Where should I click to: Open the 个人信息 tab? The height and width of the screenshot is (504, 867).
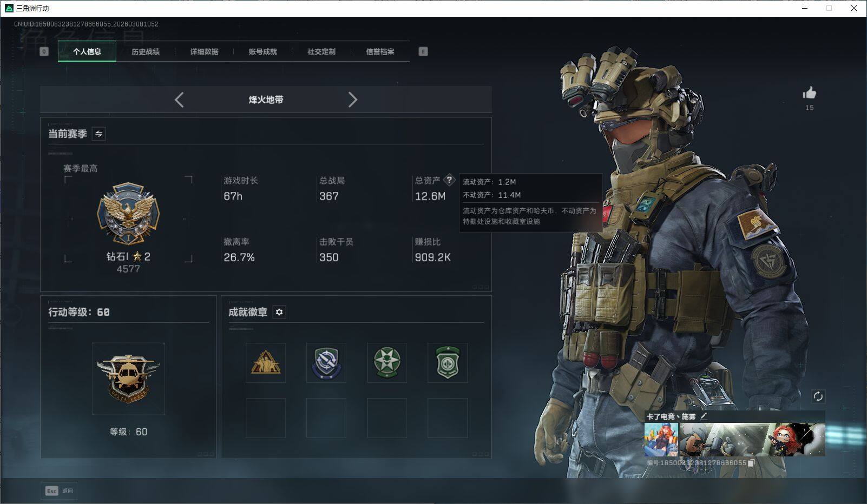tap(87, 51)
